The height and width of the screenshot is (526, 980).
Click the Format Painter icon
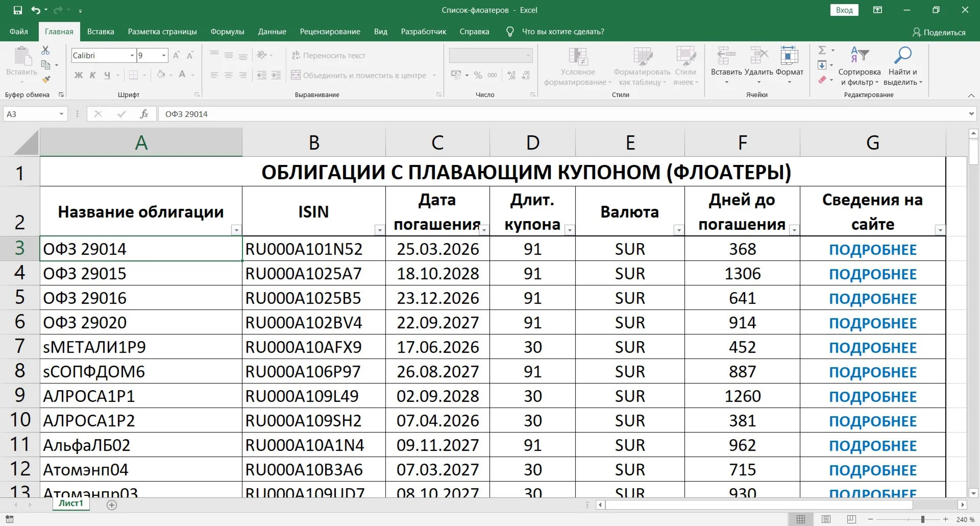pos(46,79)
